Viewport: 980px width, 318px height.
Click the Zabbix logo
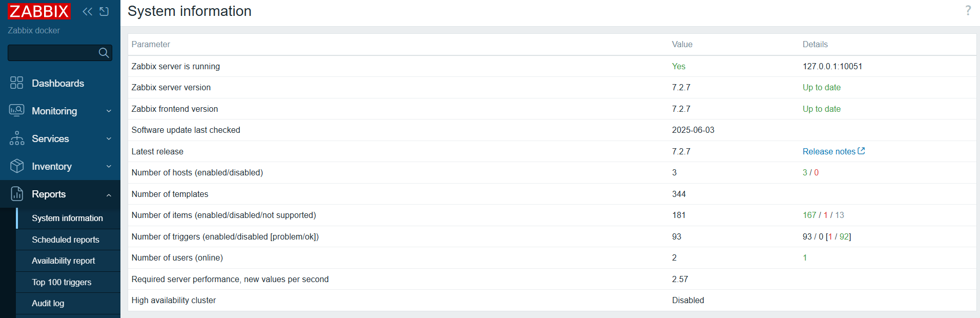coord(39,11)
